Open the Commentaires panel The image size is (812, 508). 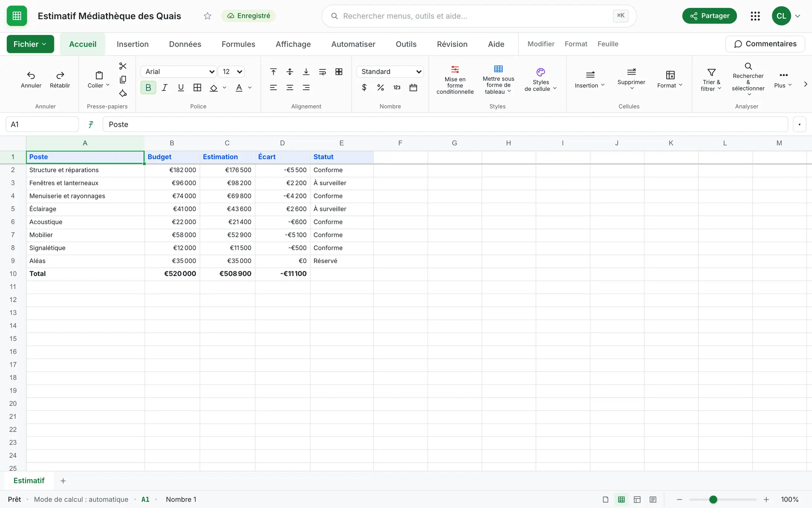pos(765,44)
